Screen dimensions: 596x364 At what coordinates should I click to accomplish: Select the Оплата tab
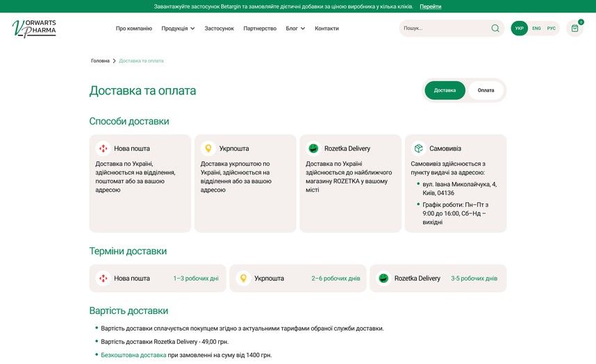pyautogui.click(x=486, y=90)
